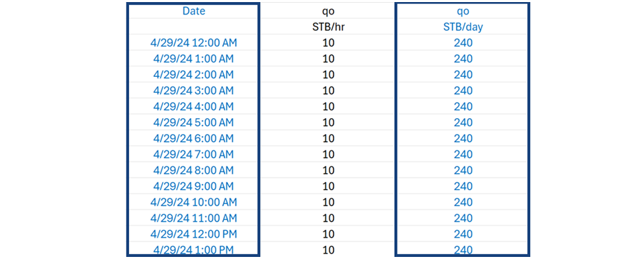Screen dimensions: 644x259
Task: Select the Date column header cell
Action: (194, 11)
